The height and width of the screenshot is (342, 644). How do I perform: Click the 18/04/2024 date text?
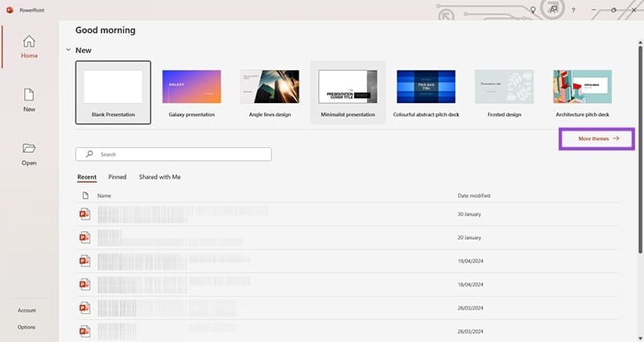pos(470,285)
